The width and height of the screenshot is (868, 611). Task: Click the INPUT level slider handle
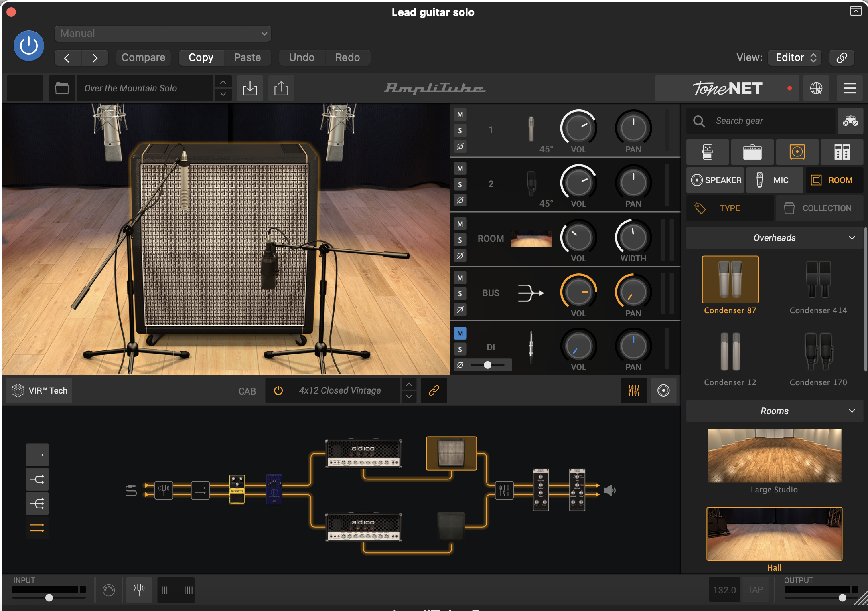pos(49,598)
